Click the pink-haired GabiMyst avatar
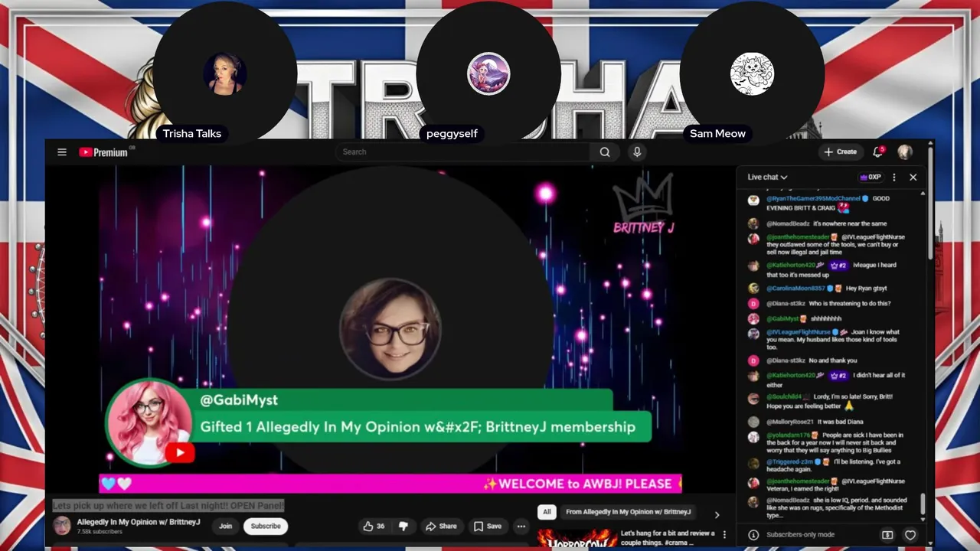This screenshot has height=551, width=980. click(x=149, y=422)
